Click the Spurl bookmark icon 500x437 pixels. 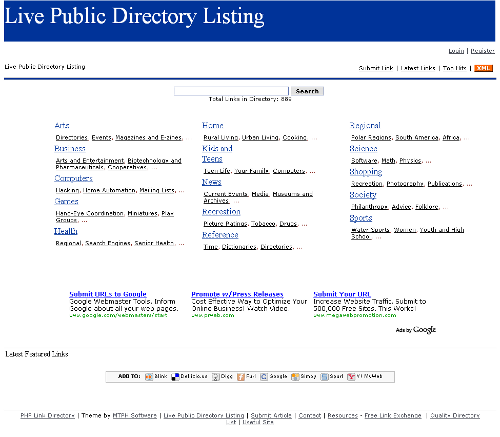point(324,377)
